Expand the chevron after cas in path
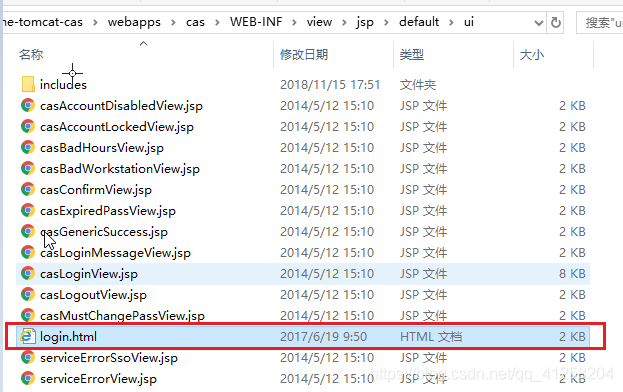Image resolution: width=623 pixels, height=392 pixels. tap(217, 22)
